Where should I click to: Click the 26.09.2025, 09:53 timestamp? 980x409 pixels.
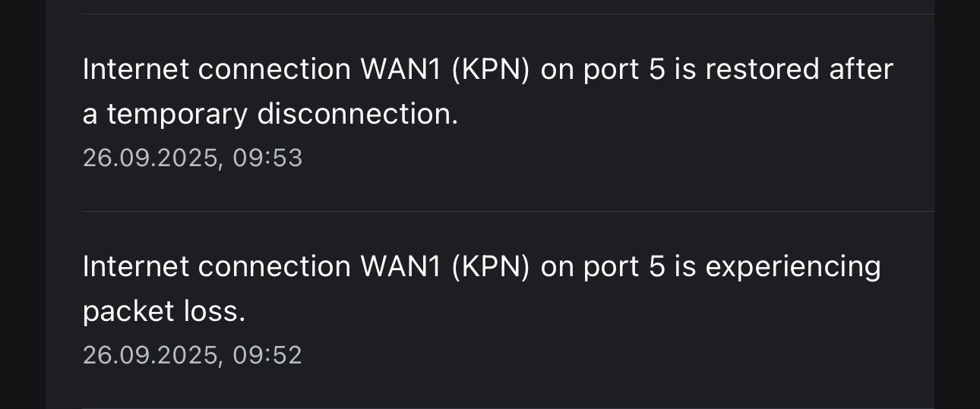coord(192,158)
